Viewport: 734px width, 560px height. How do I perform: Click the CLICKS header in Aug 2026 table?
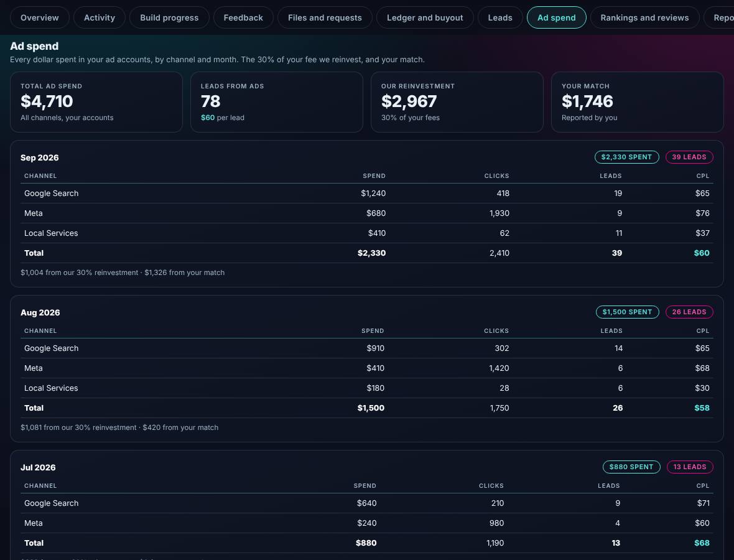[x=496, y=331]
